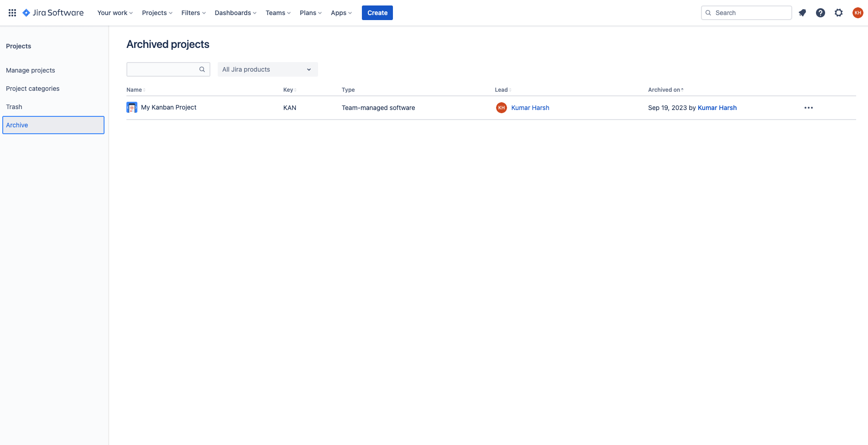Open the Kumar Harsh lead link

tap(530, 108)
